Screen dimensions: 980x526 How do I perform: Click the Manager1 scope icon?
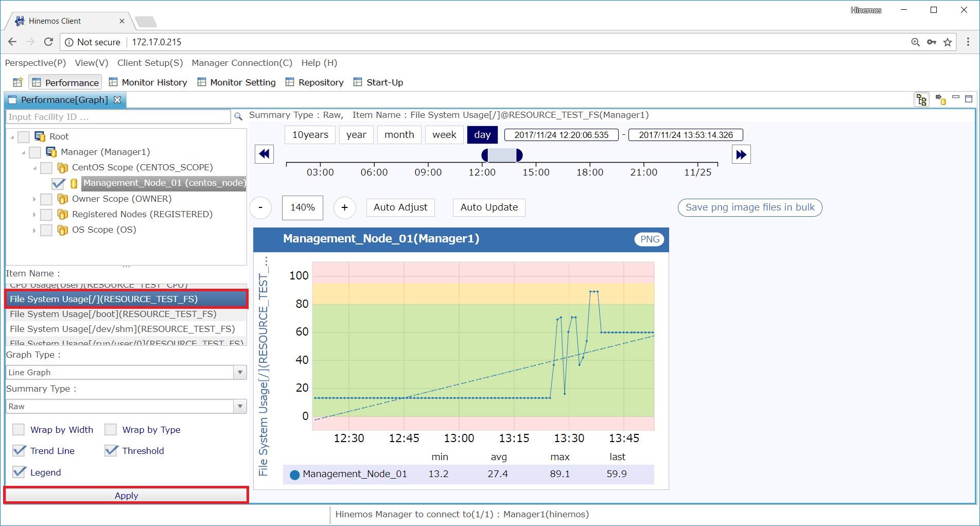51,152
